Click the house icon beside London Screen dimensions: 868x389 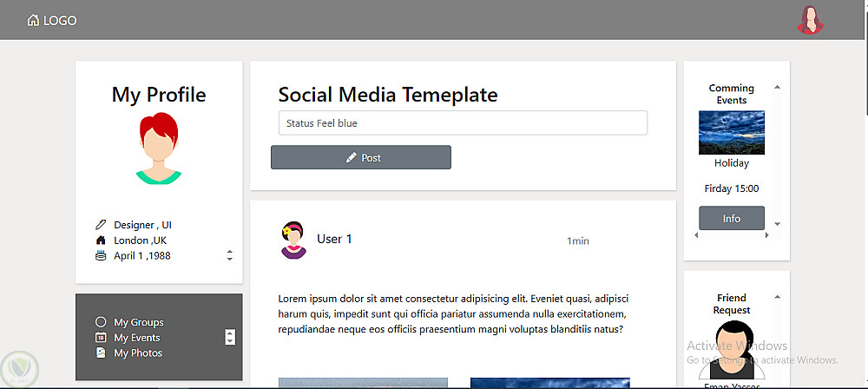tap(101, 241)
